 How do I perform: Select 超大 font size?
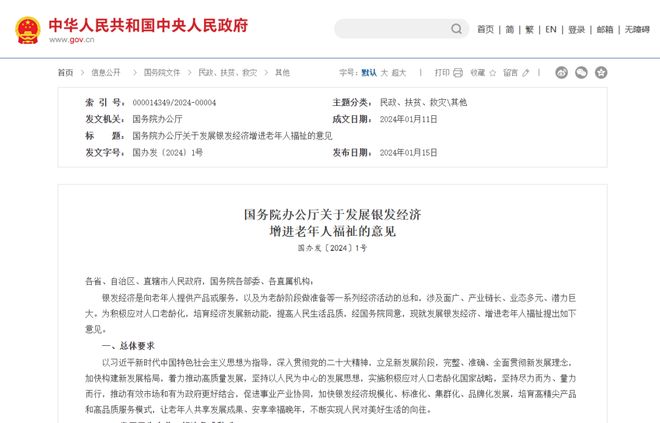tap(399, 73)
